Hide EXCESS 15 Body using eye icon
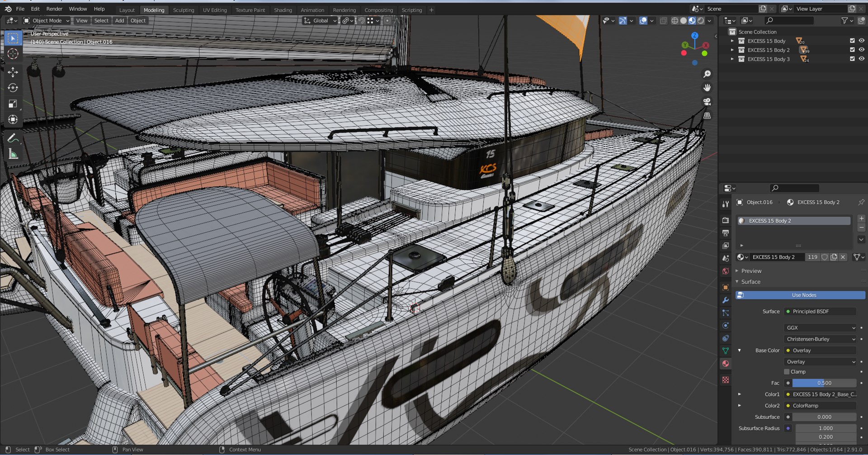The height and width of the screenshot is (455, 868). [861, 41]
